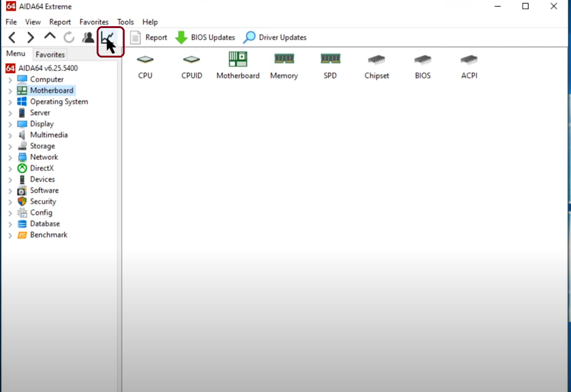
Task: Click the green BIOS Updates arrow icon
Action: pyautogui.click(x=181, y=37)
